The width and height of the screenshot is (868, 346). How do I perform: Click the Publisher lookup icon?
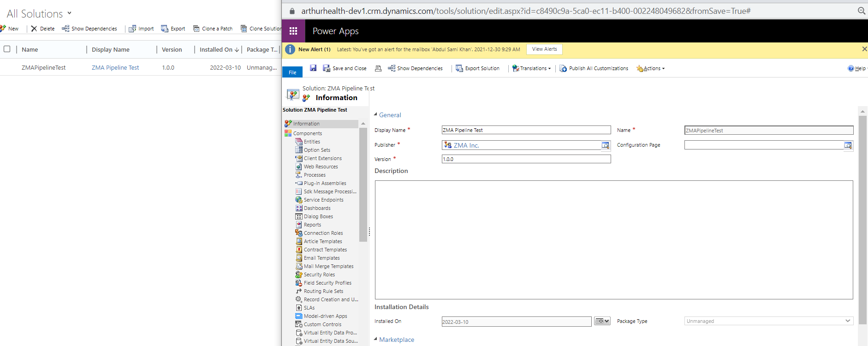click(605, 145)
